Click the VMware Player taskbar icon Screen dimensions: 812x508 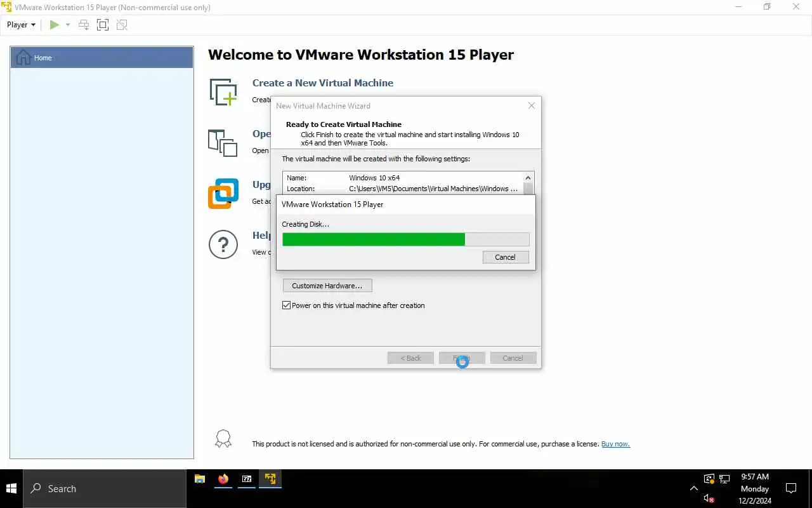point(271,479)
